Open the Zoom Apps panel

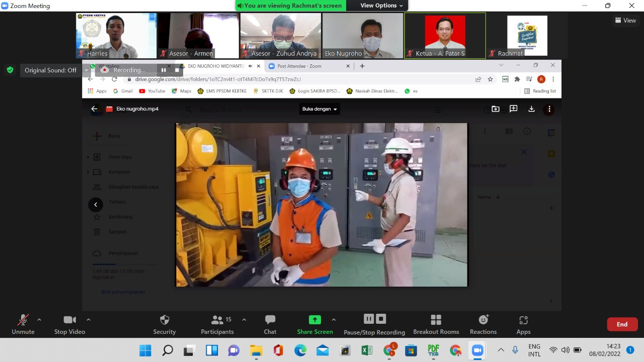point(523,325)
